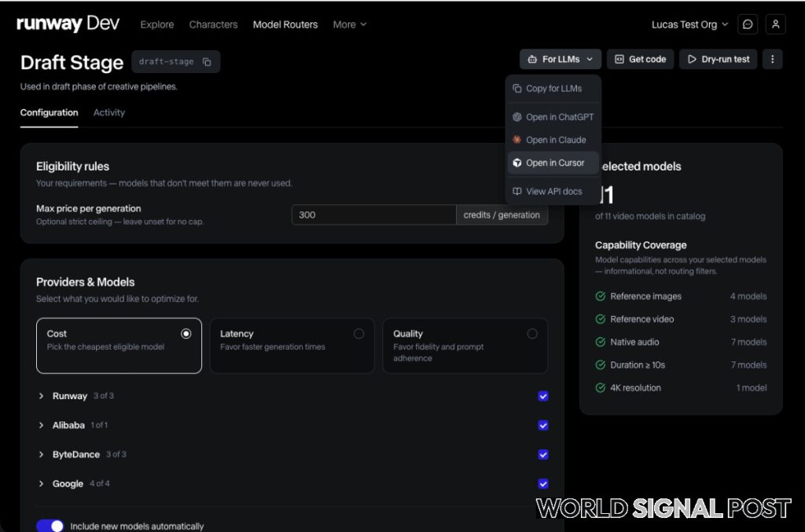Viewport: 805px width, 532px height.
Task: Click the Native audio check icon
Action: 600,342
